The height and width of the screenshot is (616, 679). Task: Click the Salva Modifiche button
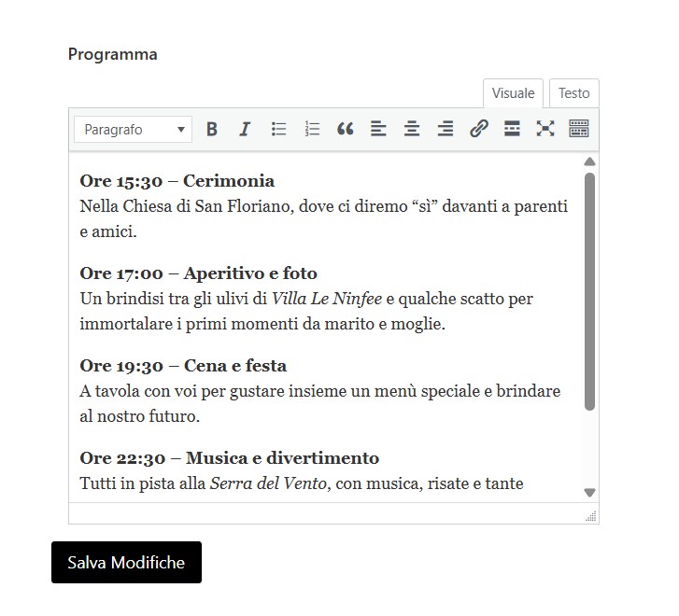tap(126, 562)
